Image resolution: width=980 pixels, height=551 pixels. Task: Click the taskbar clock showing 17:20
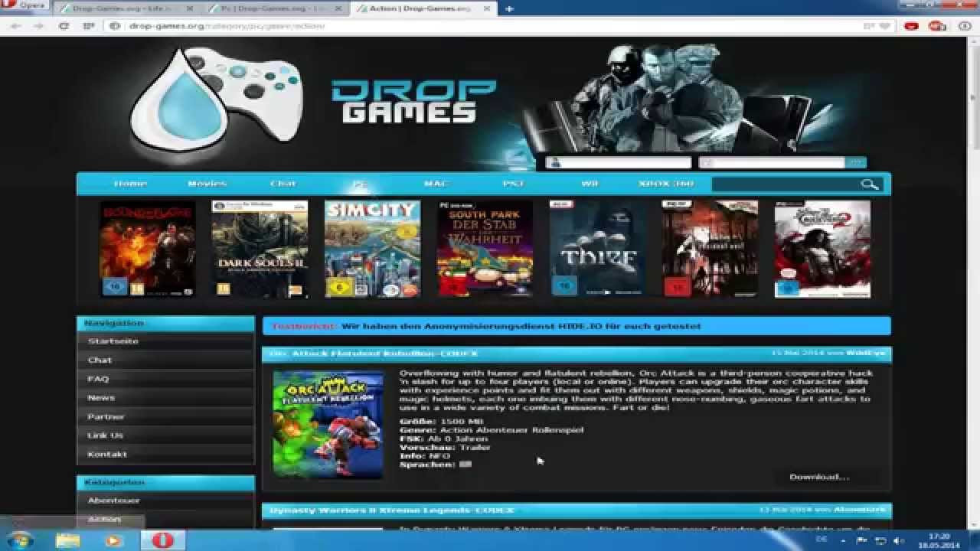click(940, 540)
